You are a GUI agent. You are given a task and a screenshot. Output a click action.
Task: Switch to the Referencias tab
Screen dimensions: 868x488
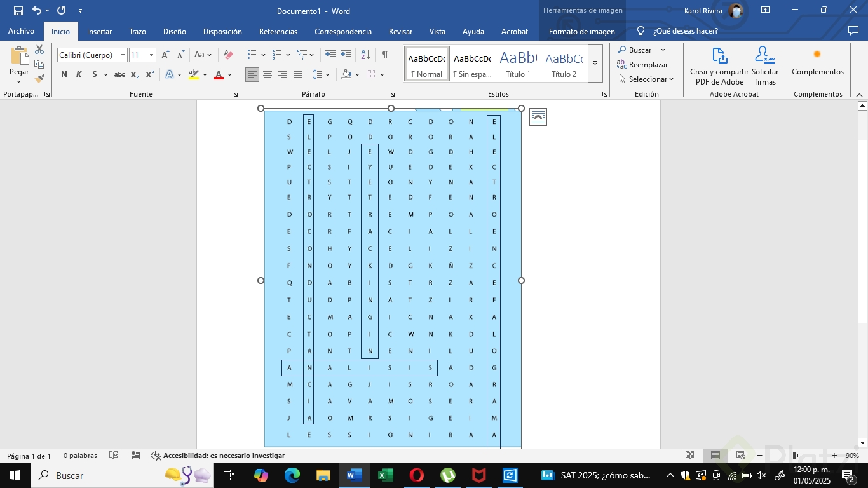pyautogui.click(x=278, y=31)
